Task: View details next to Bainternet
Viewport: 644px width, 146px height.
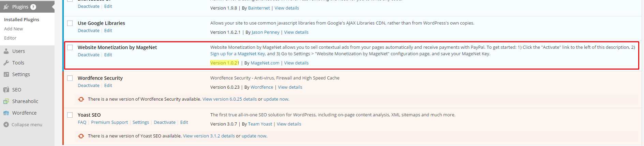Action: pyautogui.click(x=287, y=8)
